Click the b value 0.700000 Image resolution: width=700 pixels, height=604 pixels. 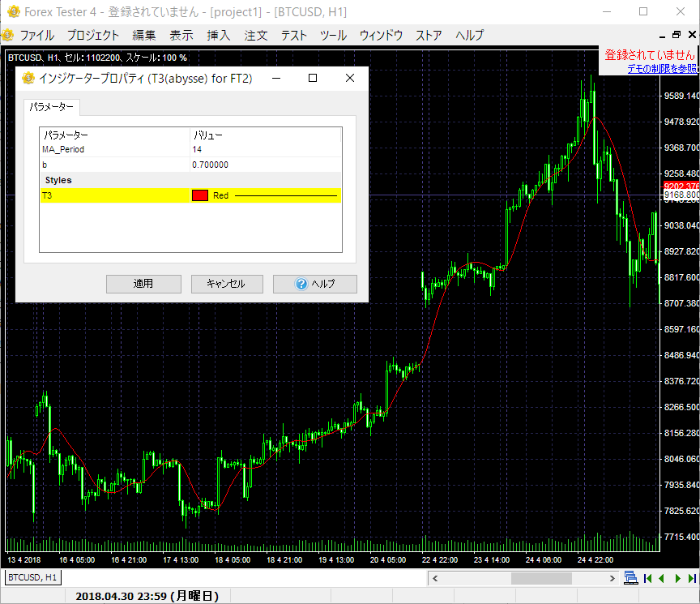click(211, 165)
